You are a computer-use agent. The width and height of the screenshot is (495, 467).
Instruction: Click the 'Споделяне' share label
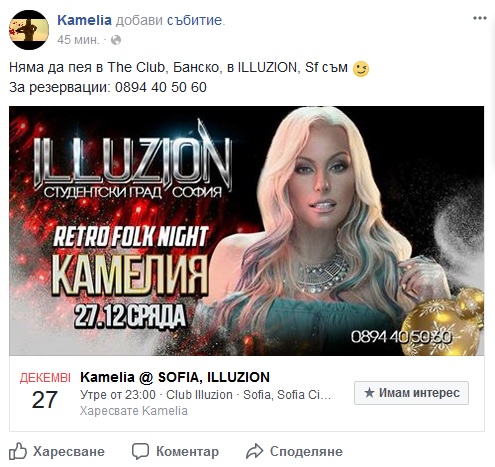[x=306, y=452]
